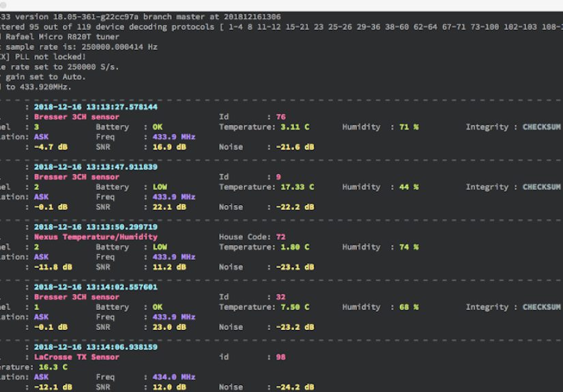Click Battery OK in the Id 76 entry
The height and width of the screenshot is (392, 563).
tap(157, 127)
